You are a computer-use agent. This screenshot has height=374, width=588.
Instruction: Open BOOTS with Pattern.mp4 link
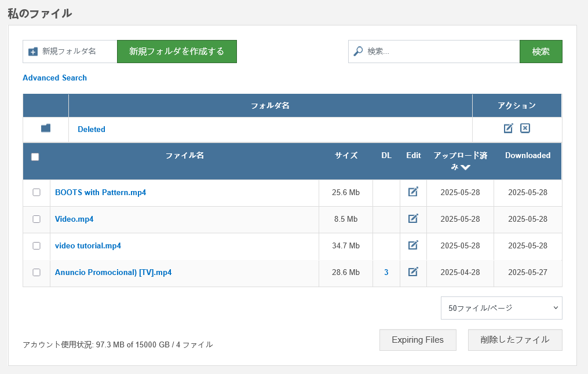click(x=100, y=192)
